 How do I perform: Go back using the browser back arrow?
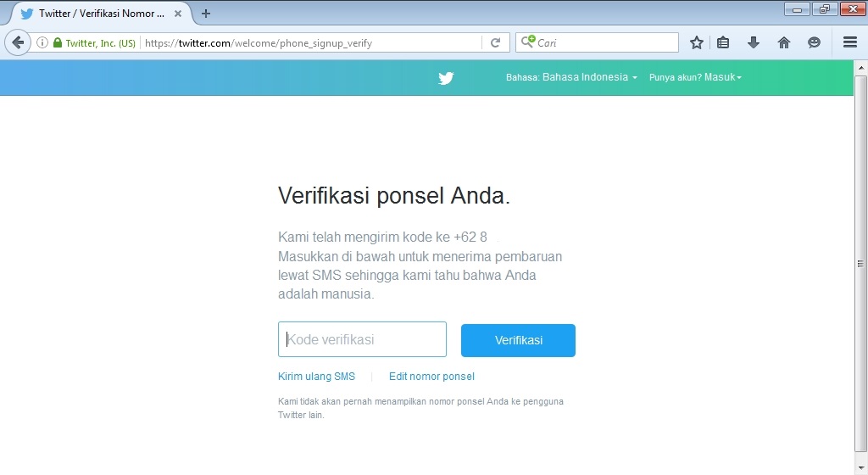point(18,42)
